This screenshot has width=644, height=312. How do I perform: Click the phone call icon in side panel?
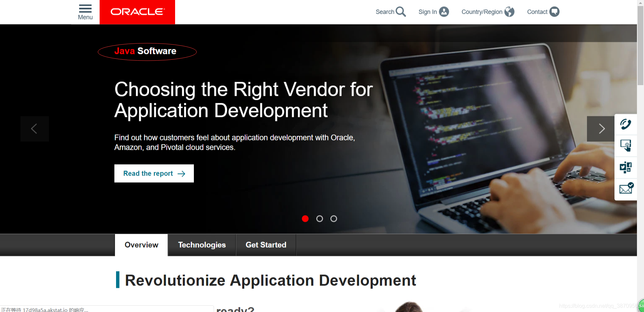click(626, 124)
